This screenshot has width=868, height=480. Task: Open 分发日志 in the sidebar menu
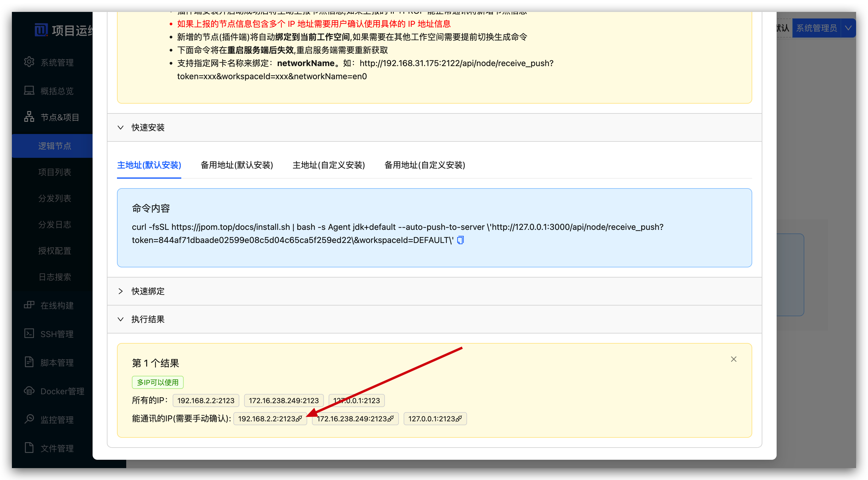point(54,225)
